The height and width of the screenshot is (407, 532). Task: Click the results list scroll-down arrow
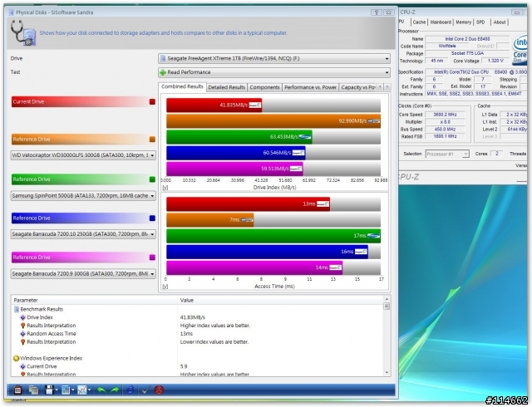pyautogui.click(x=387, y=372)
